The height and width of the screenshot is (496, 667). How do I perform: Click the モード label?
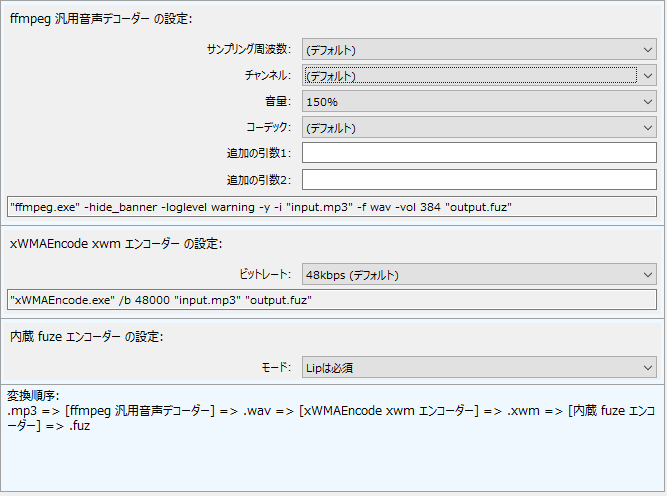pyautogui.click(x=276, y=368)
